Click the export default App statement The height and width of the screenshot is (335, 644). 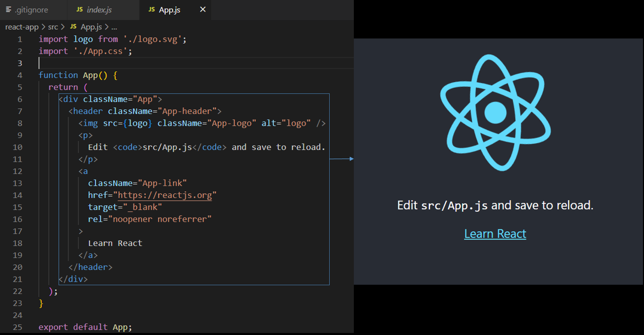pyautogui.click(x=85, y=327)
